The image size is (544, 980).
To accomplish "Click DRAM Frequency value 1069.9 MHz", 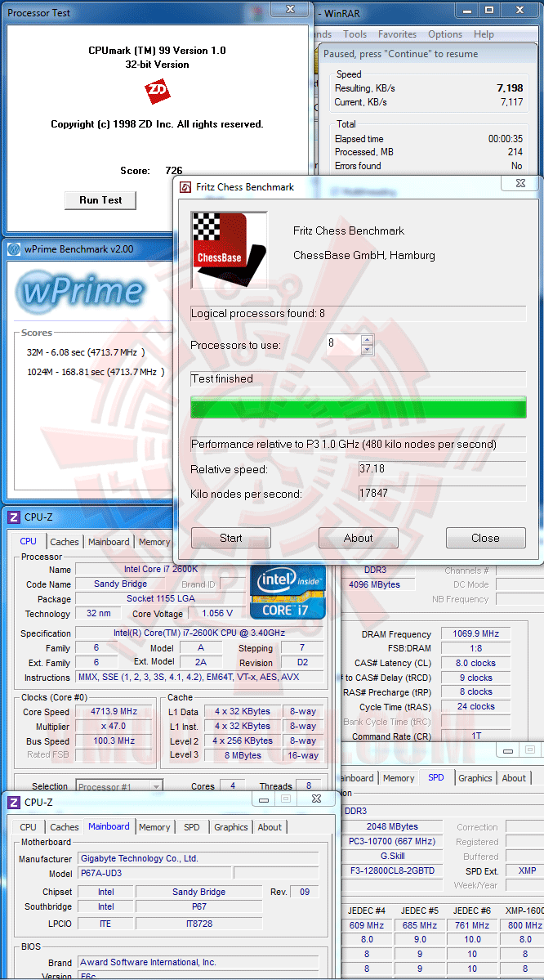I will [476, 633].
